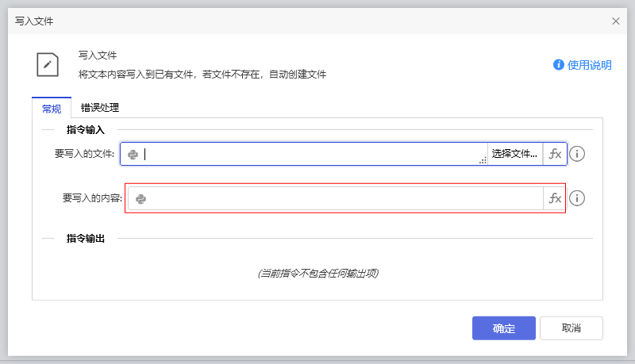The height and width of the screenshot is (364, 635).
Task: Open the 错误处理 tab
Action: tap(100, 108)
